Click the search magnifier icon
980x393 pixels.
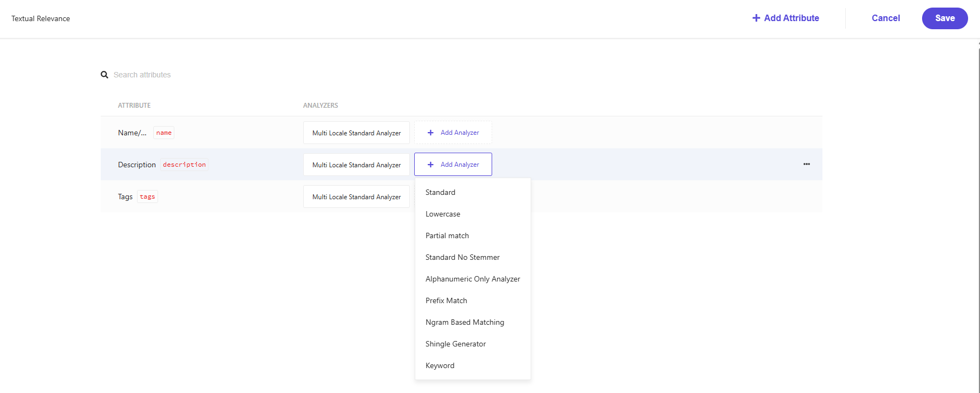tap(104, 75)
